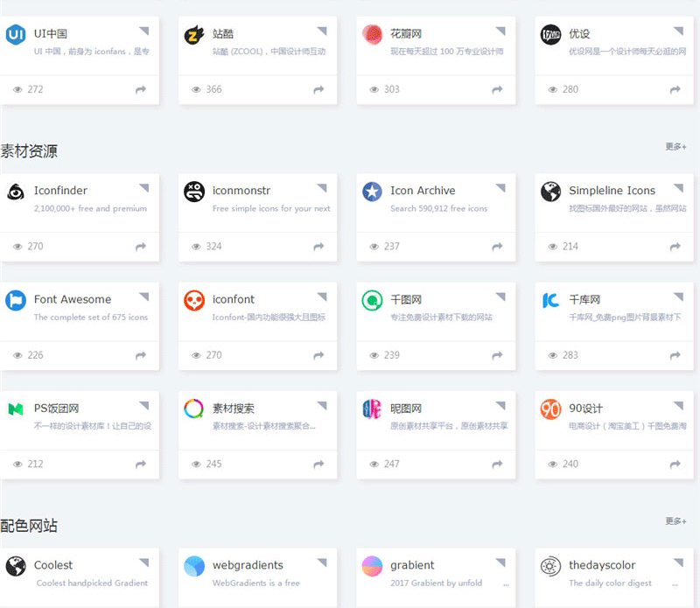Click description 'Free simple icons for your next'
This screenshot has width=700, height=608.
[x=271, y=208]
